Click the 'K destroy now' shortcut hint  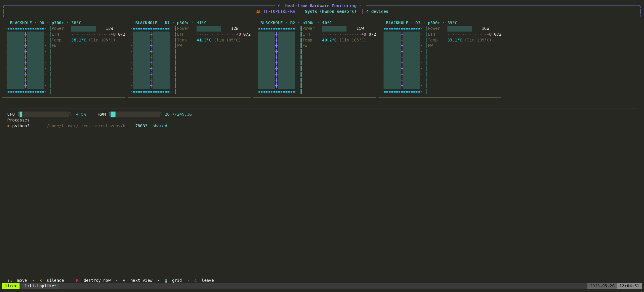pos(93,280)
